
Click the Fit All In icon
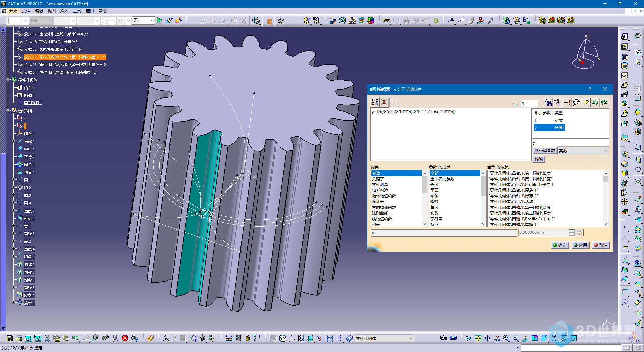(x=478, y=338)
